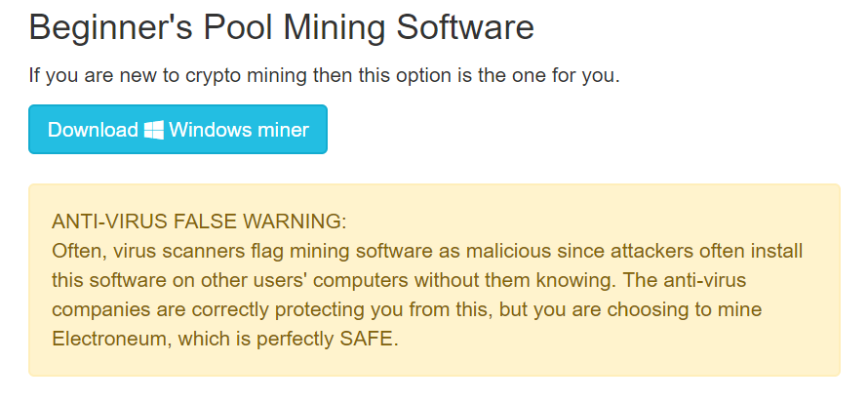Click the word "Software" in the page heading
The image size is (868, 403).
pos(465,27)
